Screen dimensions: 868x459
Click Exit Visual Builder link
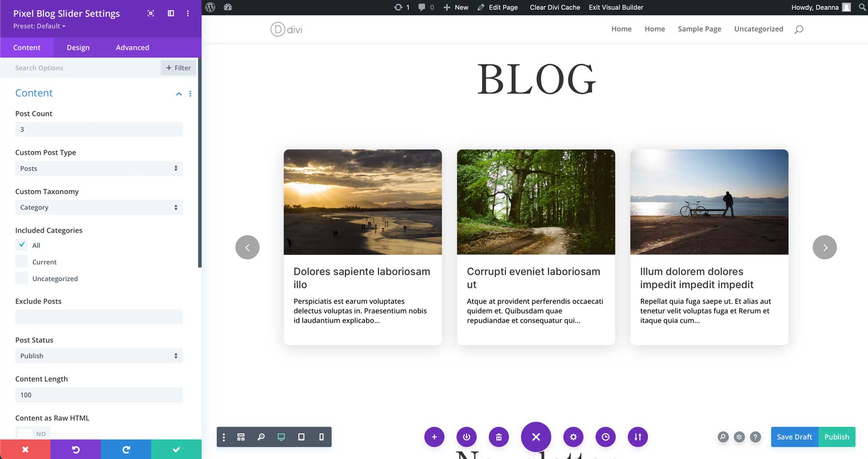coord(615,7)
